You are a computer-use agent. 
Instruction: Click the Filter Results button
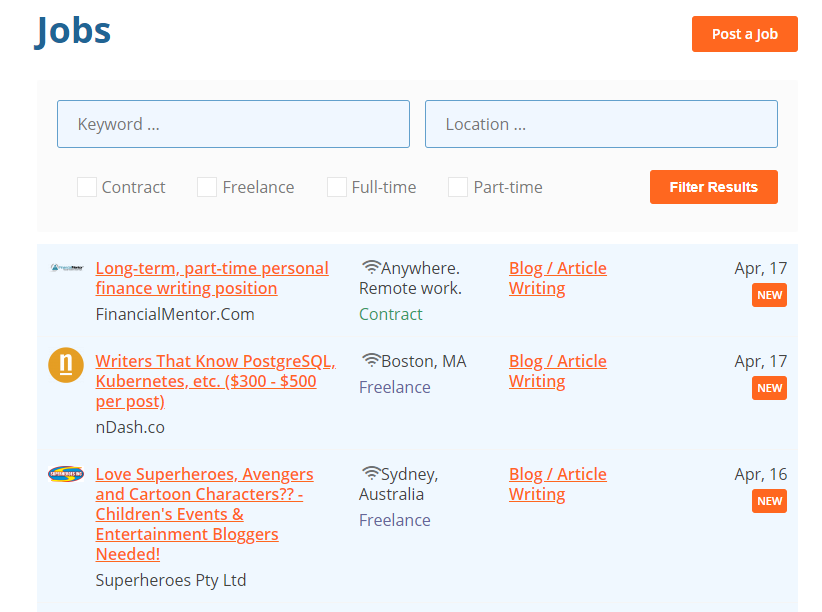[713, 187]
